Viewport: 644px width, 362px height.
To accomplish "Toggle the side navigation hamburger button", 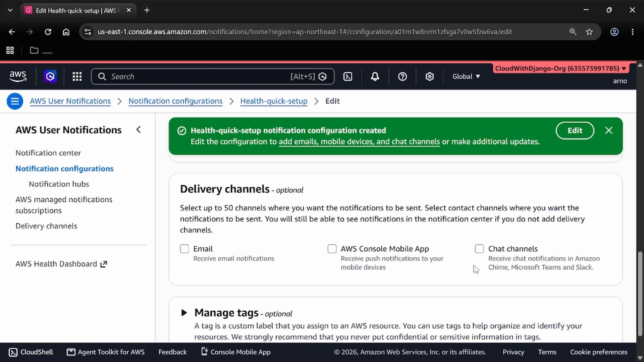I will click(15, 101).
